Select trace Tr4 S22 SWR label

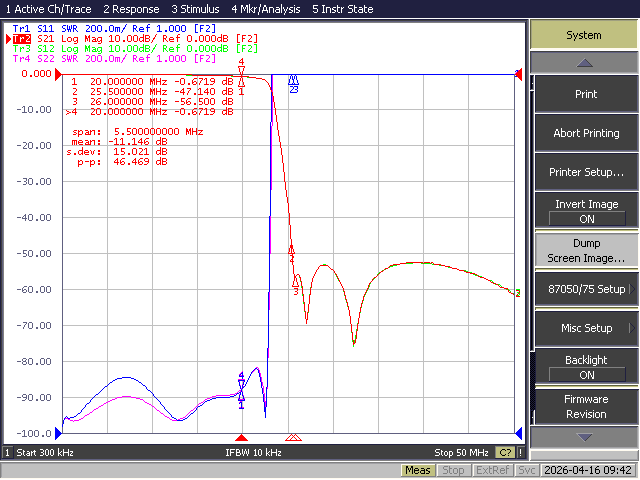coord(114,58)
